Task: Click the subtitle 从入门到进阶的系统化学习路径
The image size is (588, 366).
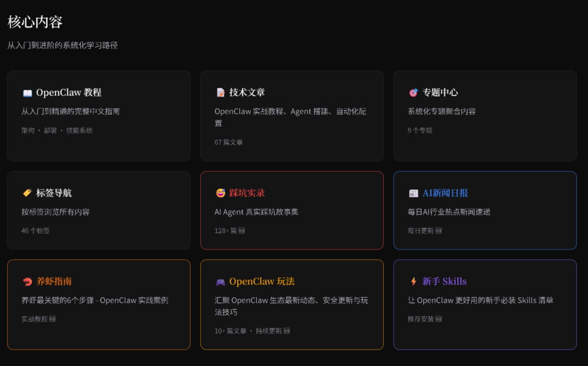Action: click(62, 45)
